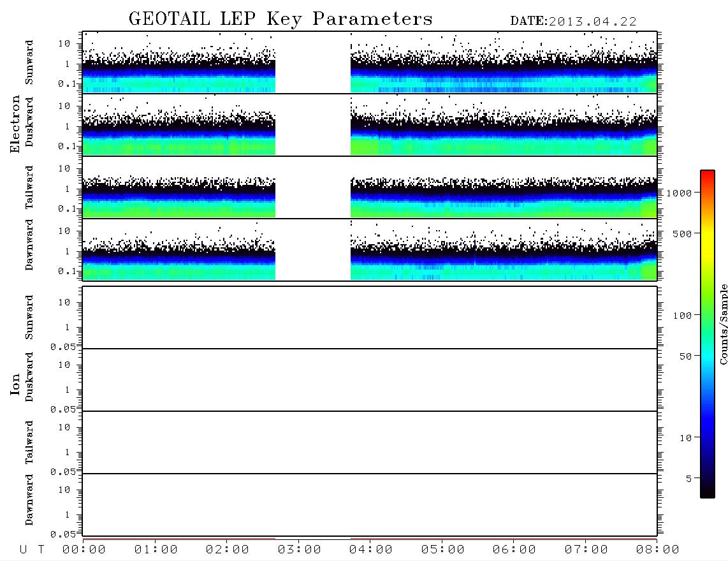Click the rainbow Counts/Sample color bar
Viewport: 728px width, 561px height.
pyautogui.click(x=708, y=335)
